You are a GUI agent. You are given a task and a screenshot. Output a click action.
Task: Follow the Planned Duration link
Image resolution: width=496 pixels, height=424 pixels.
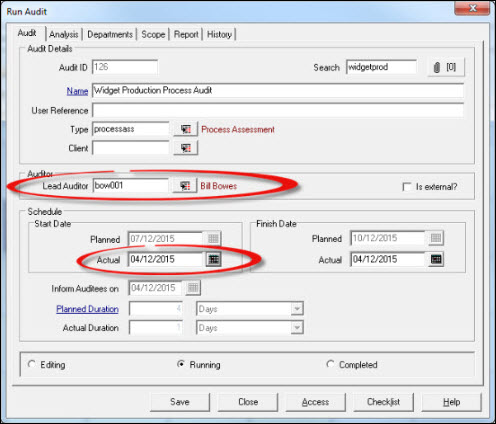(87, 309)
